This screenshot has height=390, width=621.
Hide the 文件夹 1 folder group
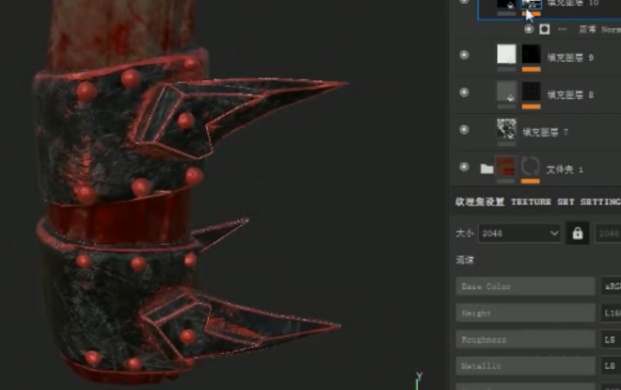464,167
